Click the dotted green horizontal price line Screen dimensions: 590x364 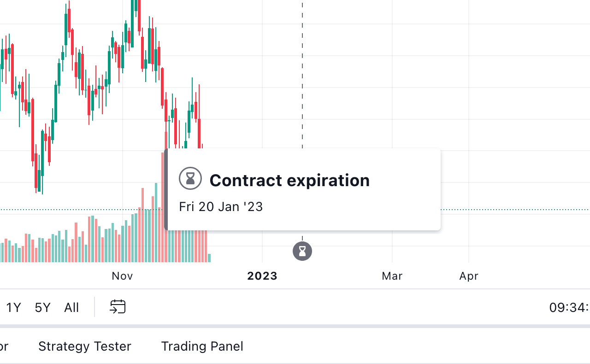[x=507, y=210]
